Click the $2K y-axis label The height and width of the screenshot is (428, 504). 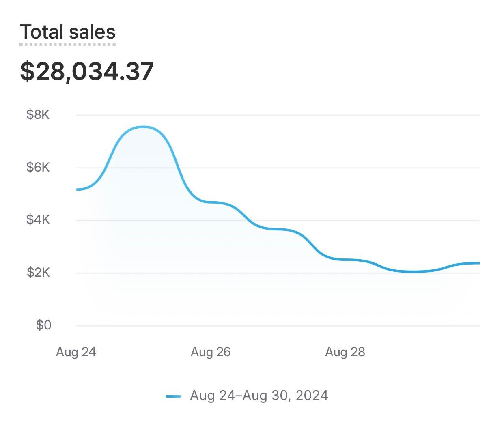coord(38,272)
